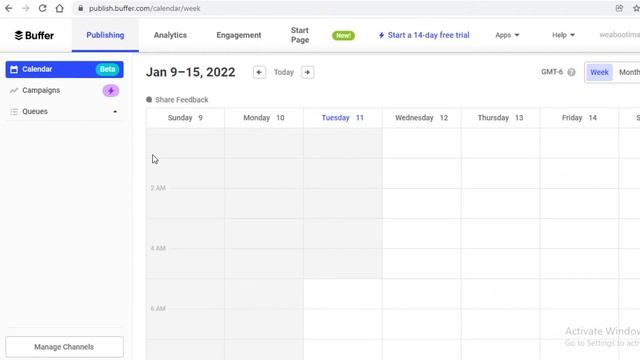640x360 pixels.
Task: Open the Engagement tab
Action: click(x=239, y=35)
